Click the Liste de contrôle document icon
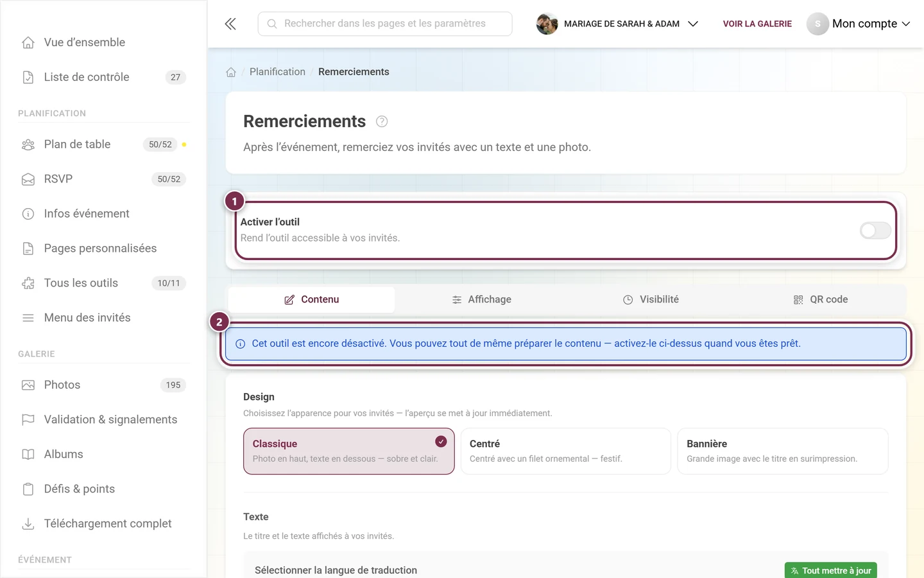Image resolution: width=924 pixels, height=578 pixels. pyautogui.click(x=28, y=77)
